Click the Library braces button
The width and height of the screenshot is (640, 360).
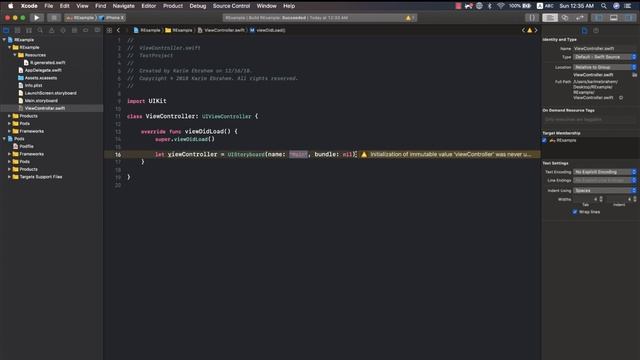coord(532,18)
